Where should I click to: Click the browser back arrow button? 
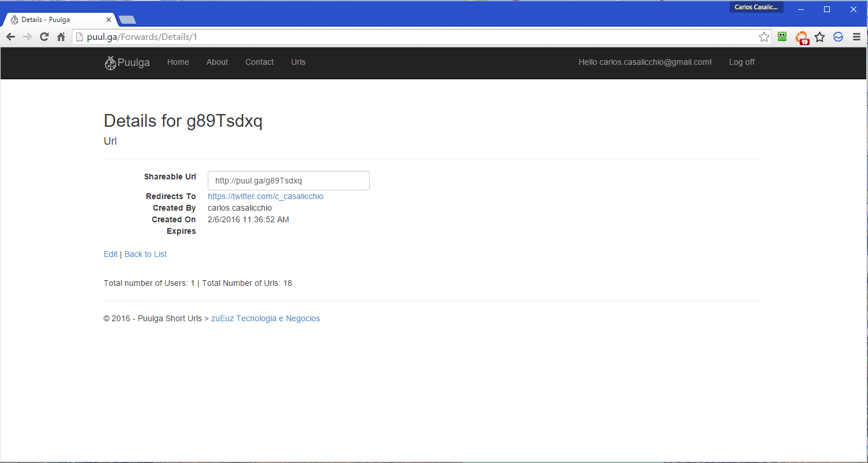10,37
